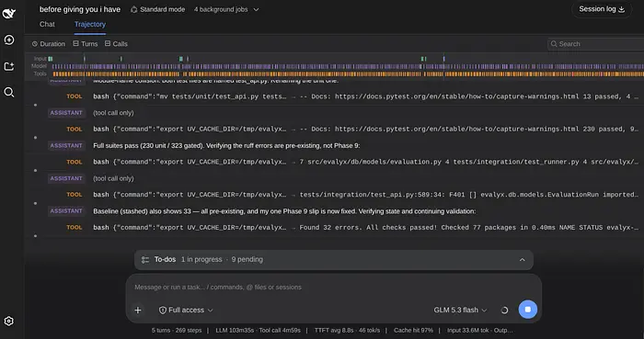Select the tool row with 'tests/integration/test_api.py:589:34'

(x=344, y=195)
